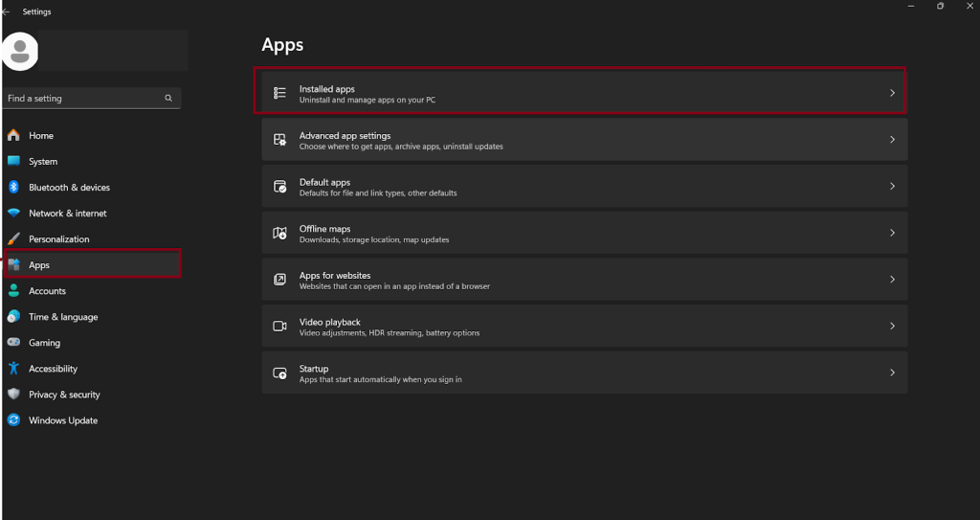
Task: Click the back arrow in title bar
Action: tap(7, 11)
